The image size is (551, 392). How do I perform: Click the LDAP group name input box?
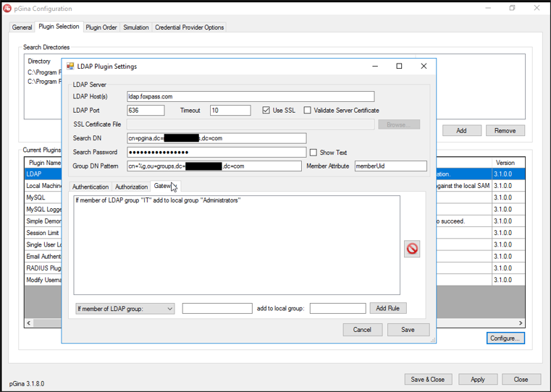217,309
